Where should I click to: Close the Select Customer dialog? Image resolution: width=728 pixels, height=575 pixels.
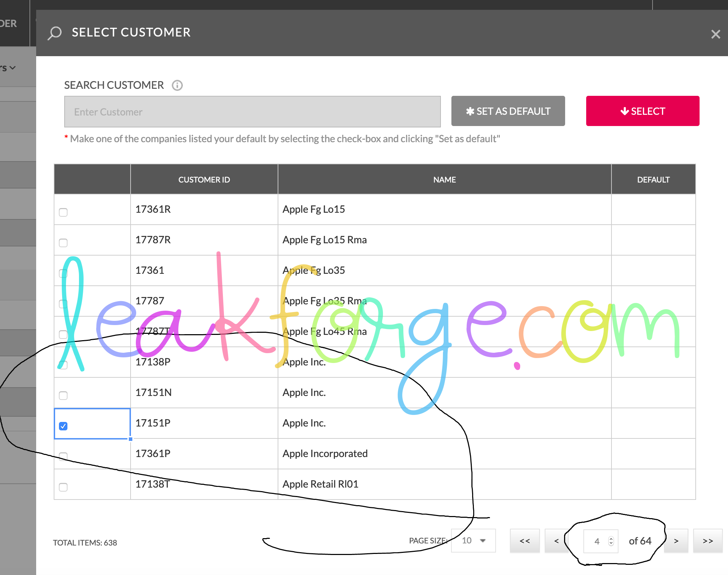pos(715,34)
